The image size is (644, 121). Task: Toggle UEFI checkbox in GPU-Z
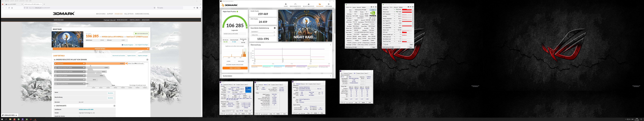click(x=373, y=18)
